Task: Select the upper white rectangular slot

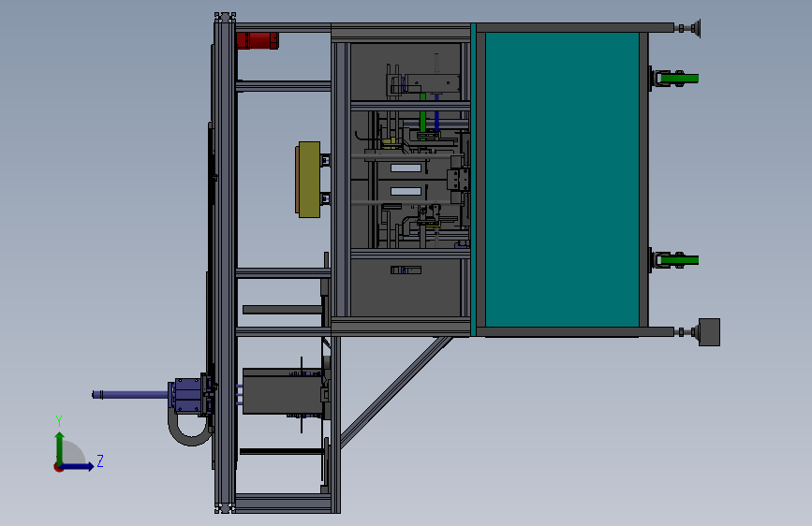Action: 406,168
